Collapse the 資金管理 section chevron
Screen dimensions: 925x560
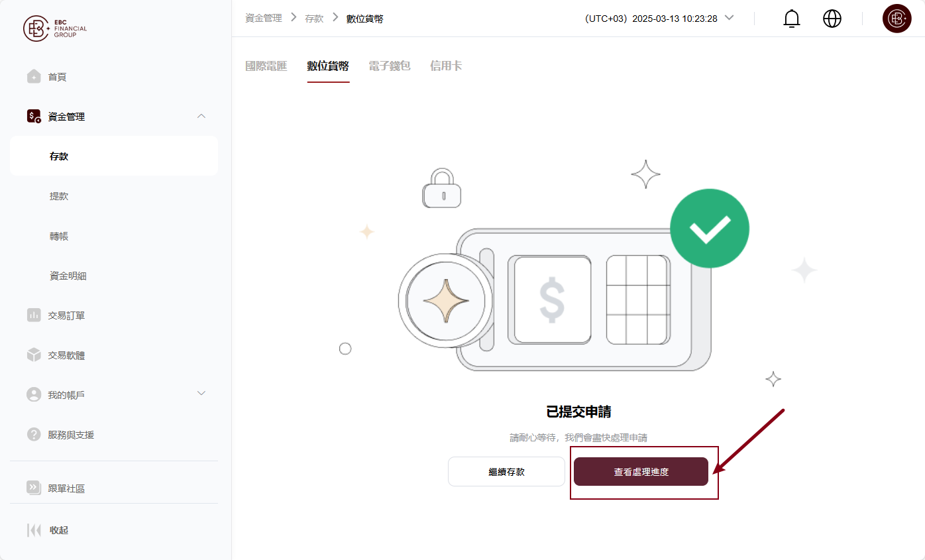[202, 117]
